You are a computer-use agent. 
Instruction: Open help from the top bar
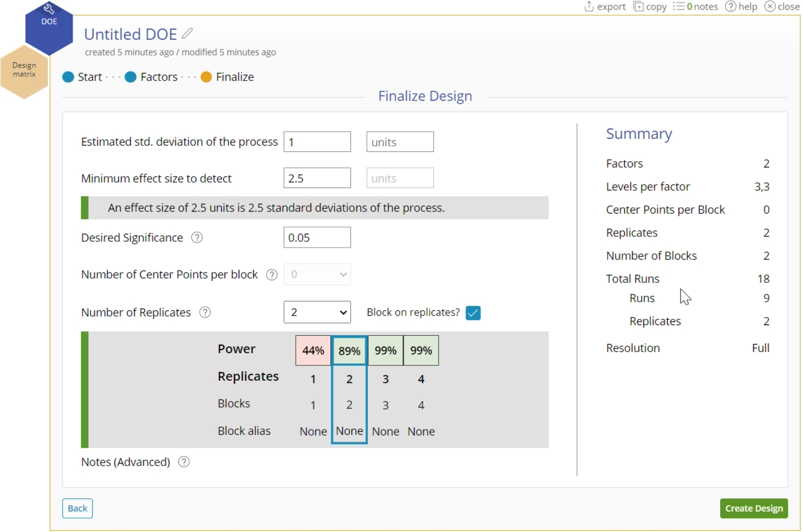[x=741, y=6]
